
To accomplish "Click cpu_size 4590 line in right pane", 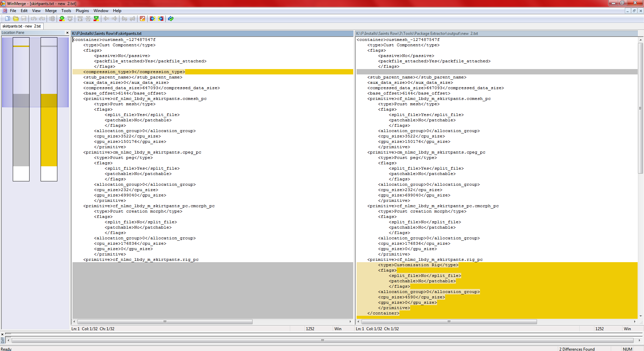I will (x=411, y=297).
